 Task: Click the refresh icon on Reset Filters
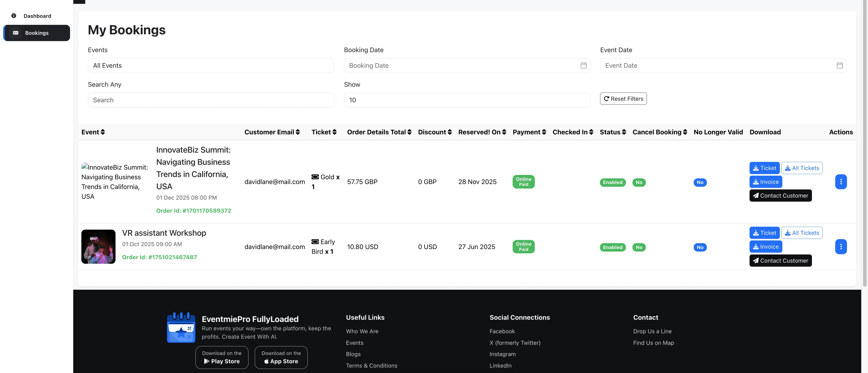606,98
